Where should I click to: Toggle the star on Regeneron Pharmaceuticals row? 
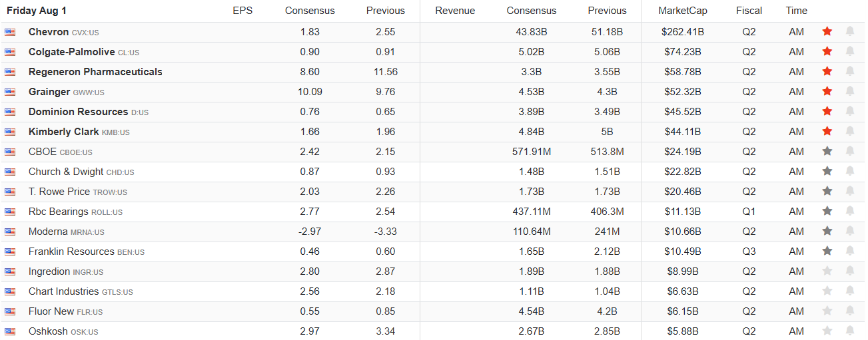[827, 71]
